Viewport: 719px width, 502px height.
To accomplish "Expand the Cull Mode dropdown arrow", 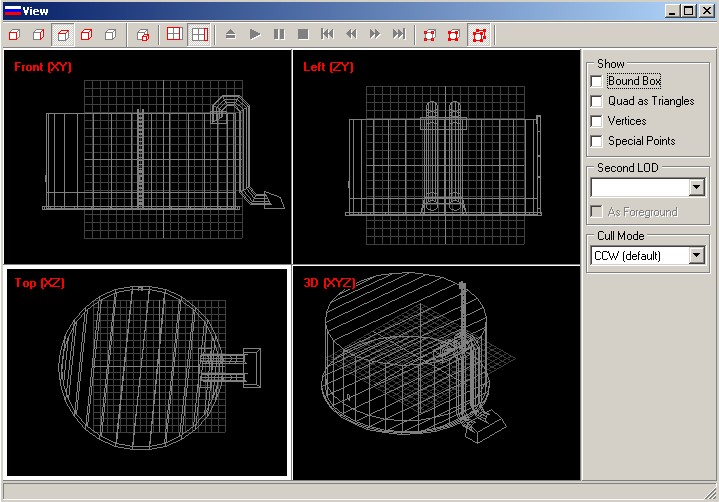I will coord(696,256).
